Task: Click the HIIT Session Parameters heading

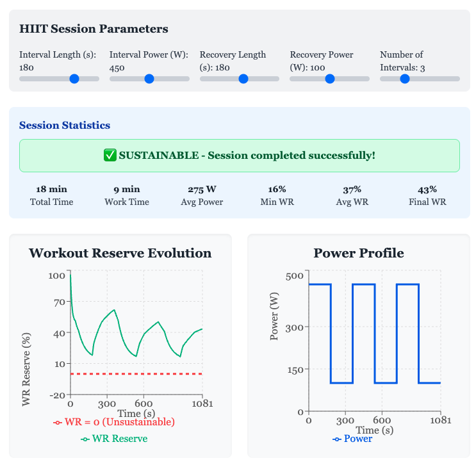Action: 94,29
